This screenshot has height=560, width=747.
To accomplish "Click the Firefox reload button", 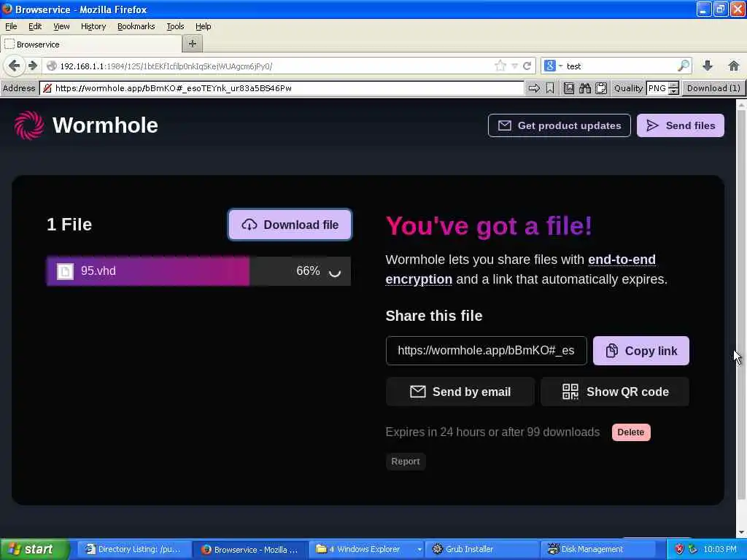I will click(527, 66).
